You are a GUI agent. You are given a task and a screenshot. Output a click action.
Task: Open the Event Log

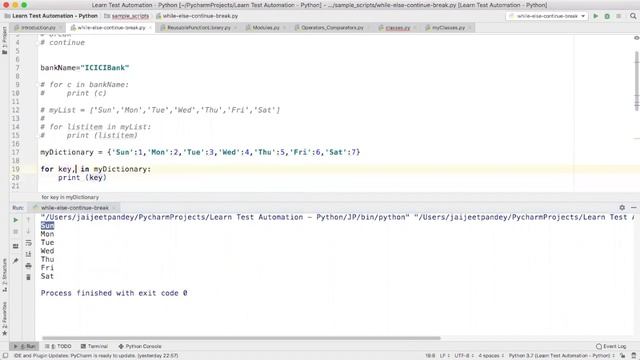611,346
